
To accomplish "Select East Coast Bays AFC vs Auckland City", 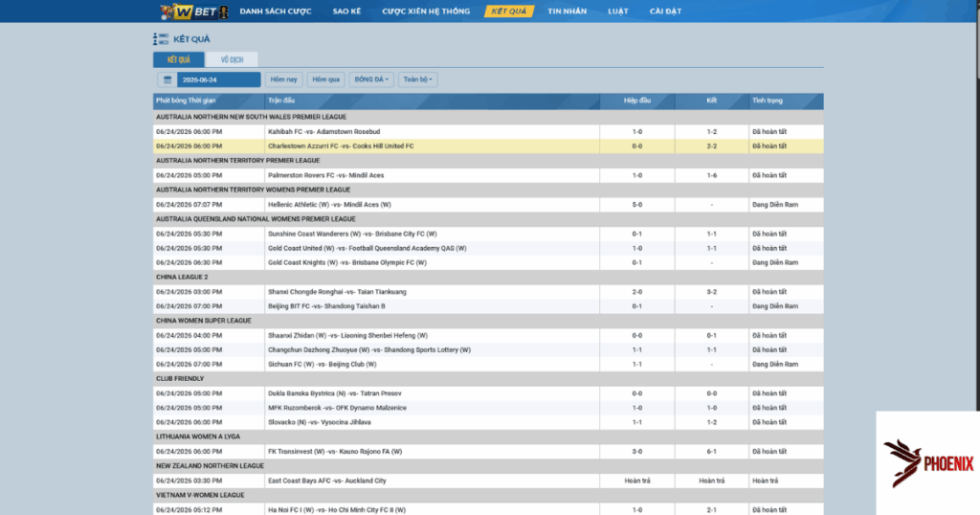I will point(488,481).
